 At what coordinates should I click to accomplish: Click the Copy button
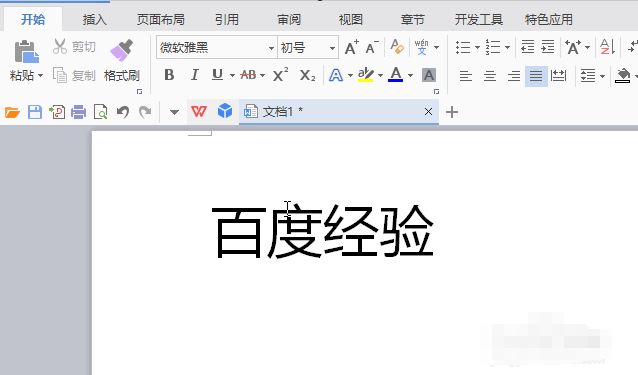(x=74, y=75)
